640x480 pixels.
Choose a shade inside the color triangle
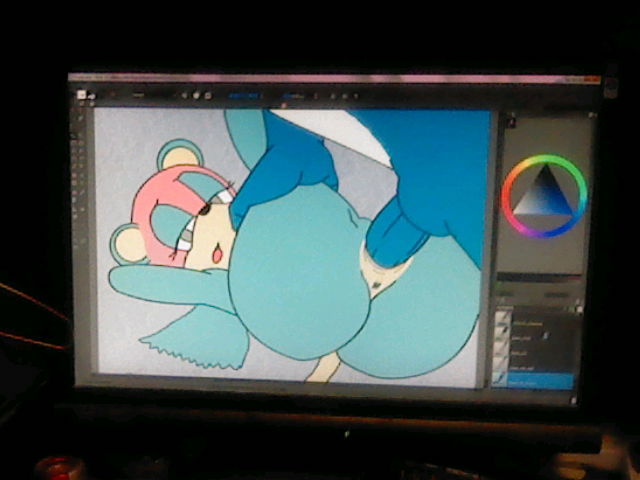click(544, 197)
